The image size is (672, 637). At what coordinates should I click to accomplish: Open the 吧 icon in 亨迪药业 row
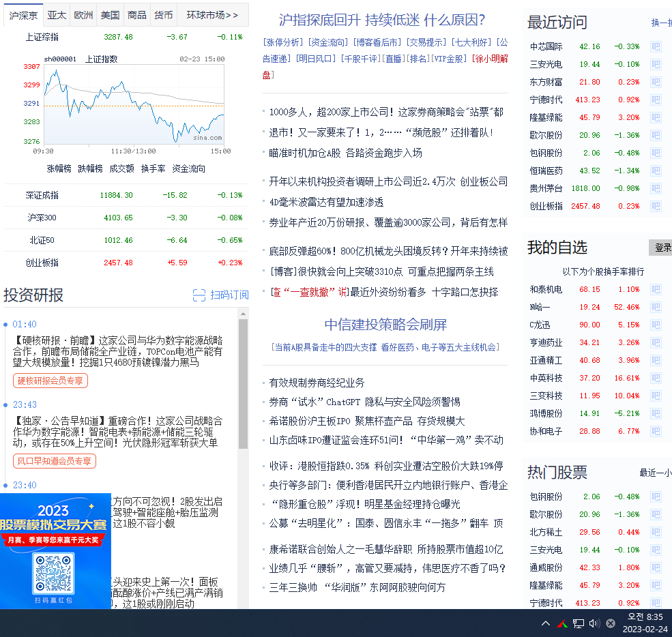tap(656, 342)
